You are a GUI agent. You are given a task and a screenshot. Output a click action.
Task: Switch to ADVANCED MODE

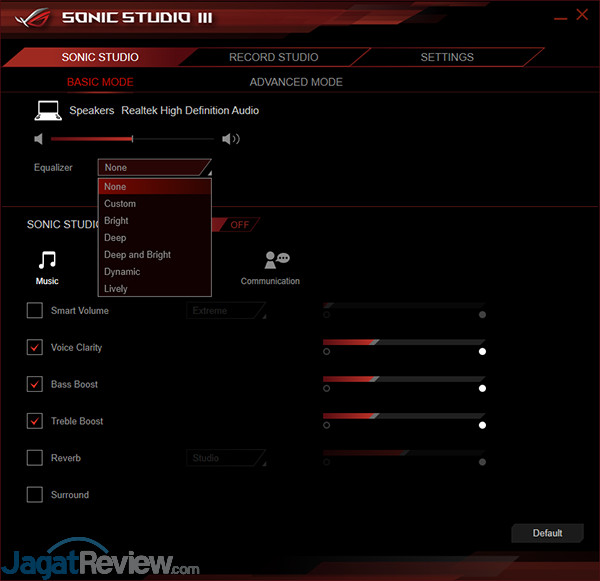(296, 82)
